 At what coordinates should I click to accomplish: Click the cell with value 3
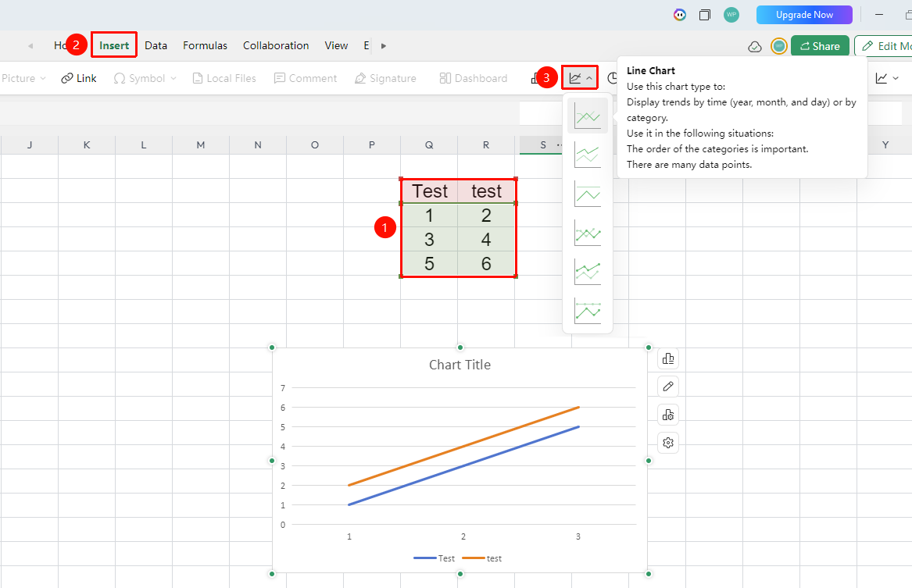coord(429,240)
